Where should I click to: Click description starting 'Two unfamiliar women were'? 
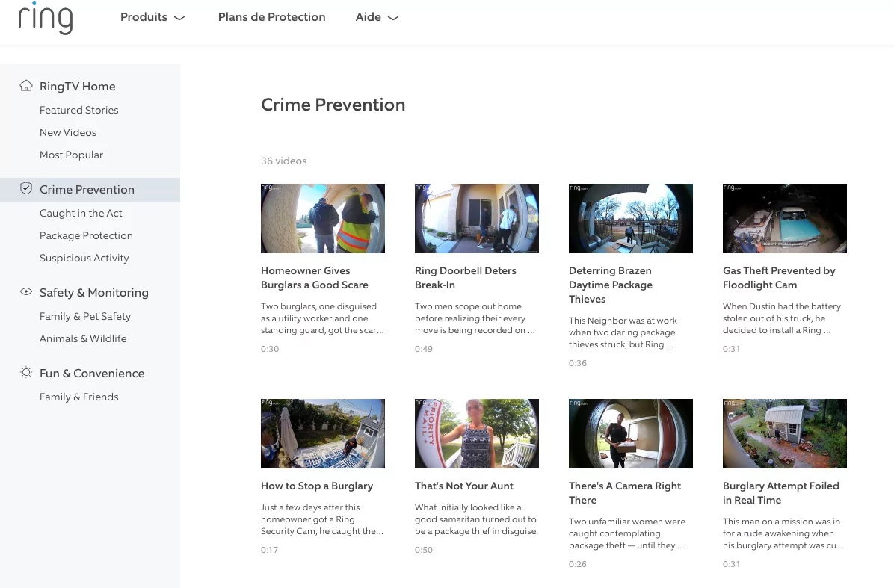tap(627, 534)
